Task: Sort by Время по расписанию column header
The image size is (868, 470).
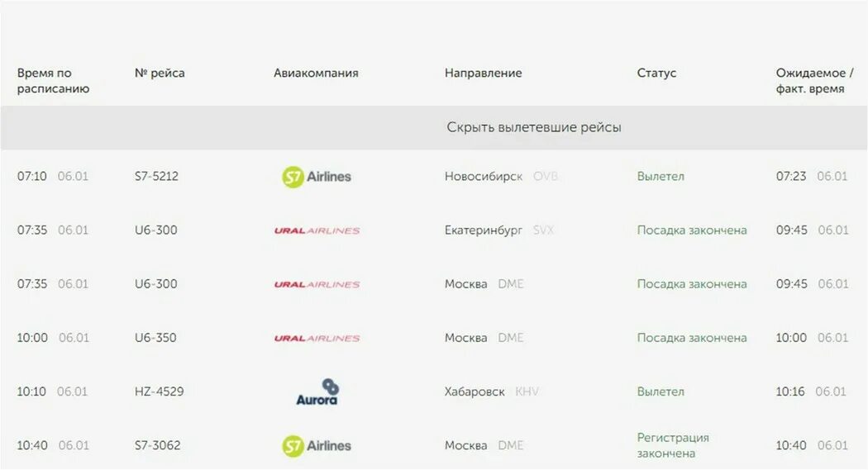Action: [53, 81]
